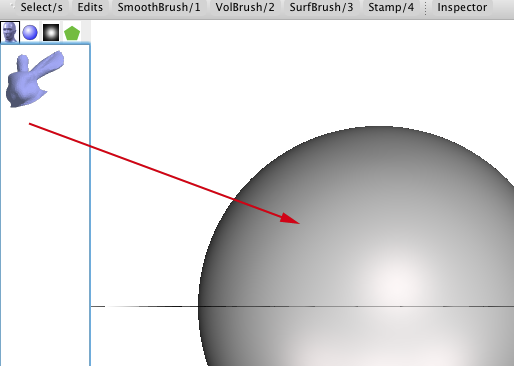Show the Inspector panel

(x=462, y=7)
